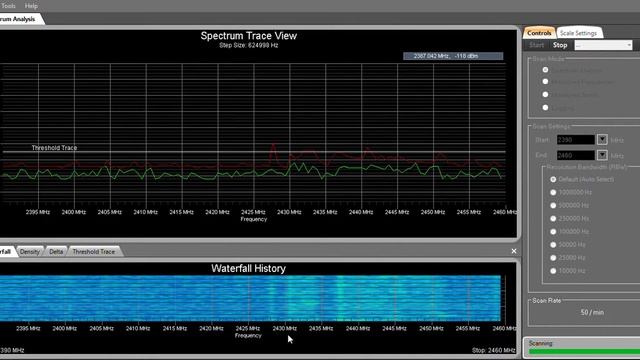This screenshot has height=360, width=640.
Task: Open the dropdown next to the Stop button
Action: pyautogui.click(x=603, y=45)
